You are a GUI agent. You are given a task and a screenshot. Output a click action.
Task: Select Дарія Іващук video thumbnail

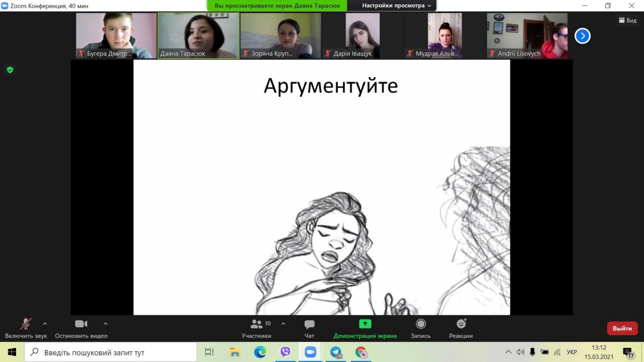click(x=363, y=36)
